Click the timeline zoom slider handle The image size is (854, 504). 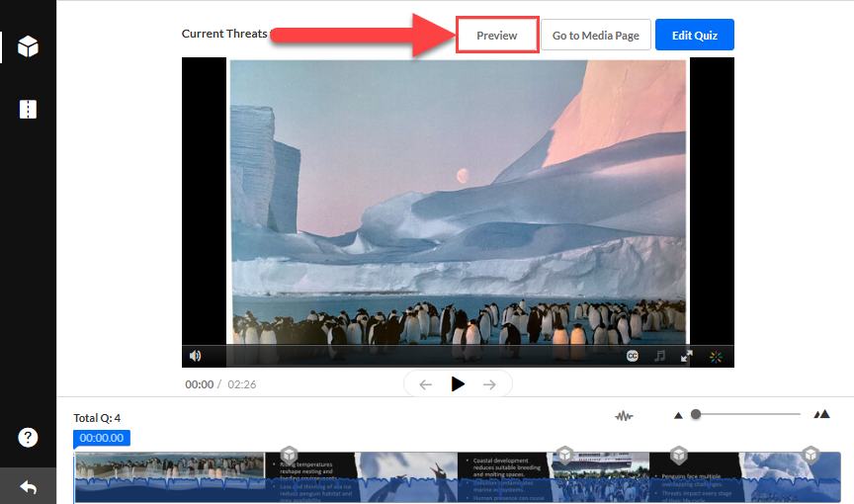696,414
